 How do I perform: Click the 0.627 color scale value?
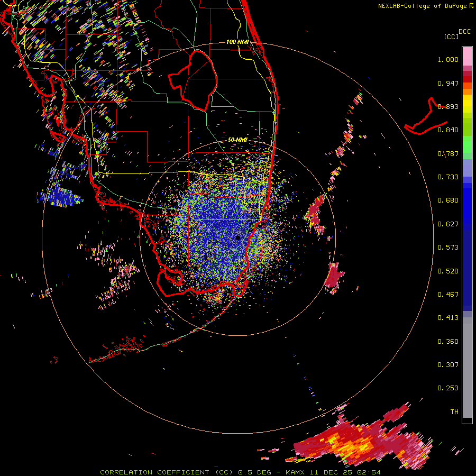(x=448, y=224)
